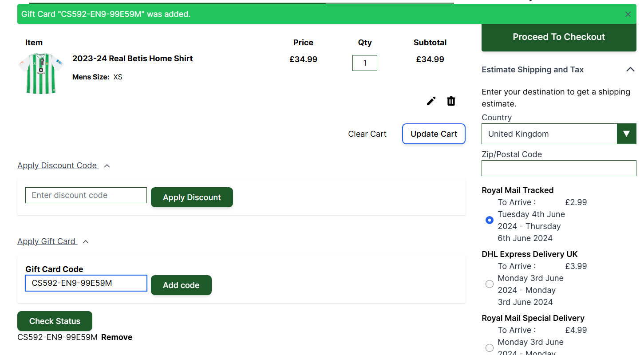
Task: Open the Real Betis shirt thumbnail
Action: [41, 73]
